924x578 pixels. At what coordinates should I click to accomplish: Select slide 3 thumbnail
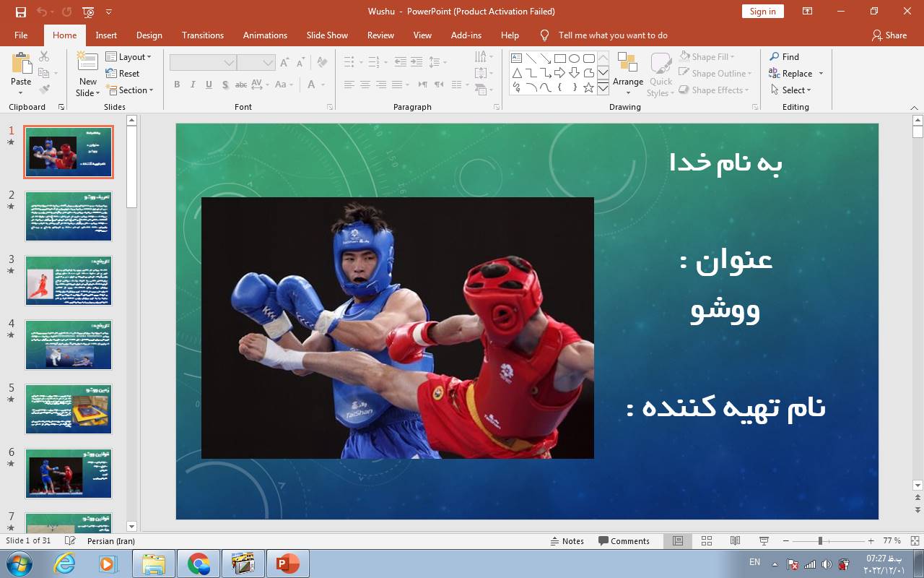coord(69,280)
